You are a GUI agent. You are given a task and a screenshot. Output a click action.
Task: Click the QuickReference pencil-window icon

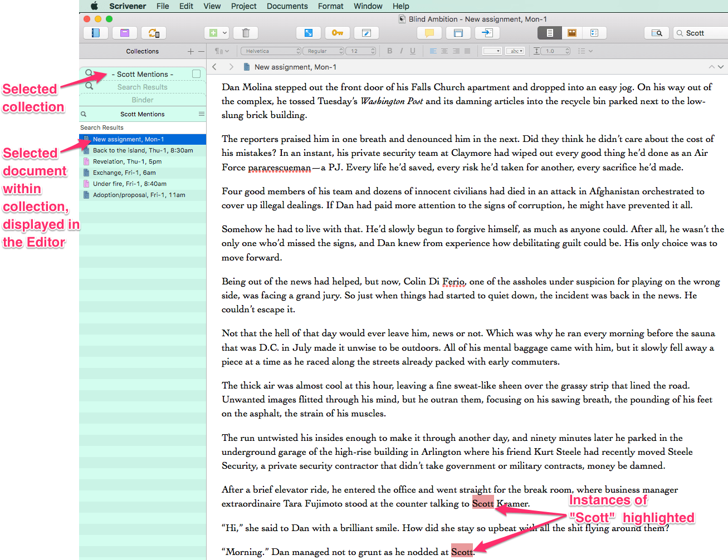click(367, 33)
